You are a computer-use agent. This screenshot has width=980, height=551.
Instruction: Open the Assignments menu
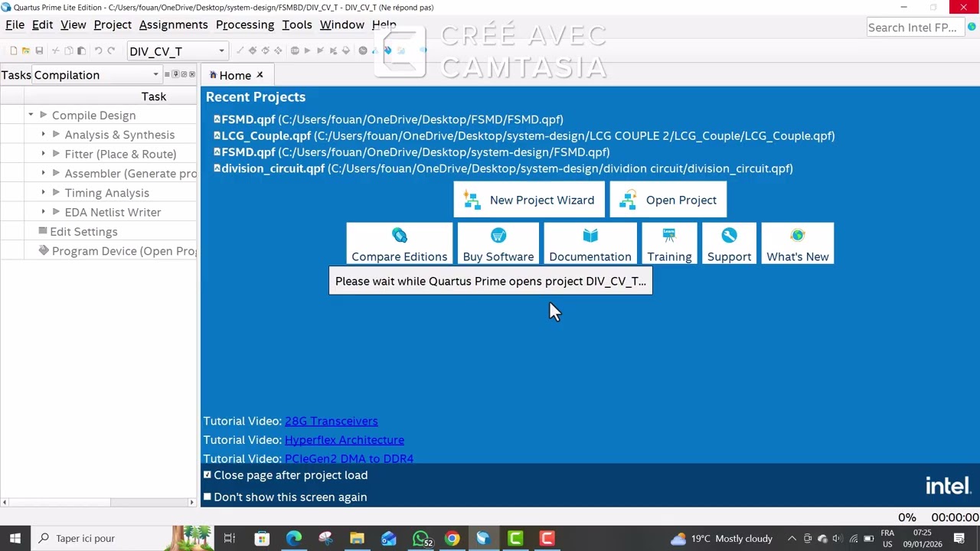tap(173, 24)
